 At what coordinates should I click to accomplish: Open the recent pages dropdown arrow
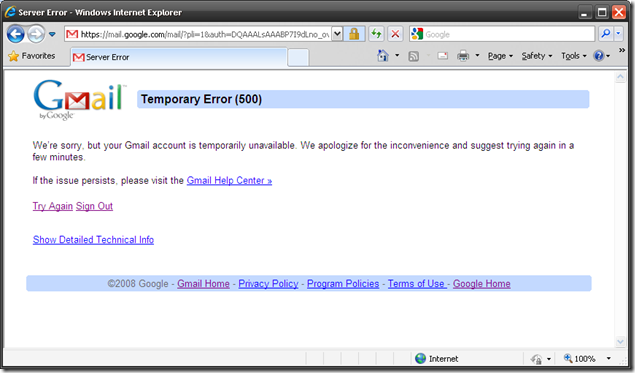click(52, 34)
